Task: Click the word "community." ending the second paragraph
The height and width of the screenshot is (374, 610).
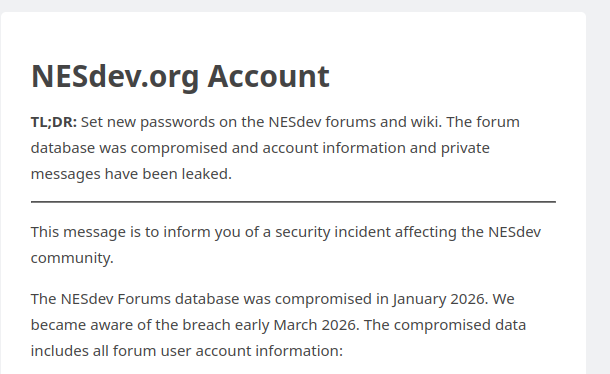Action: coord(72,258)
